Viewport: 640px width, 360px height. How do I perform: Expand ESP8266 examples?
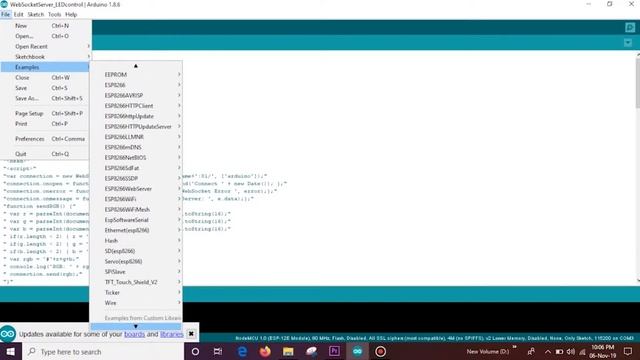point(136,85)
